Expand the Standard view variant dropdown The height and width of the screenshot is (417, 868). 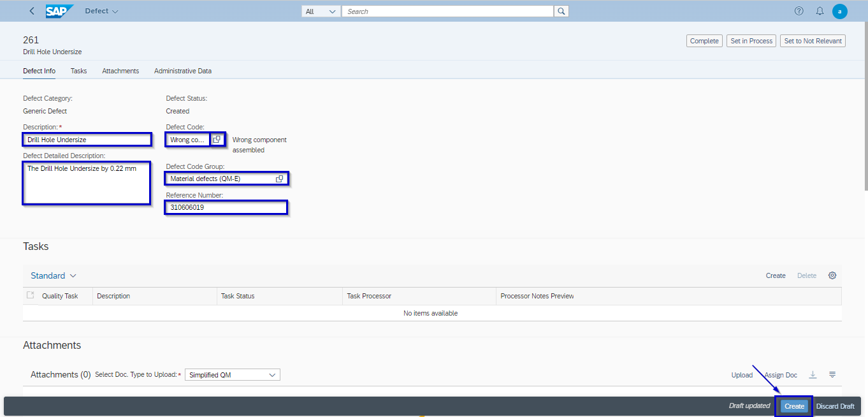(x=54, y=275)
